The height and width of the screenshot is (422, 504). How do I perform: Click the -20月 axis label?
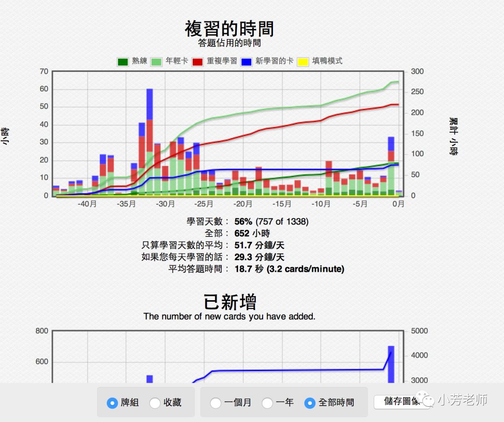point(243,204)
